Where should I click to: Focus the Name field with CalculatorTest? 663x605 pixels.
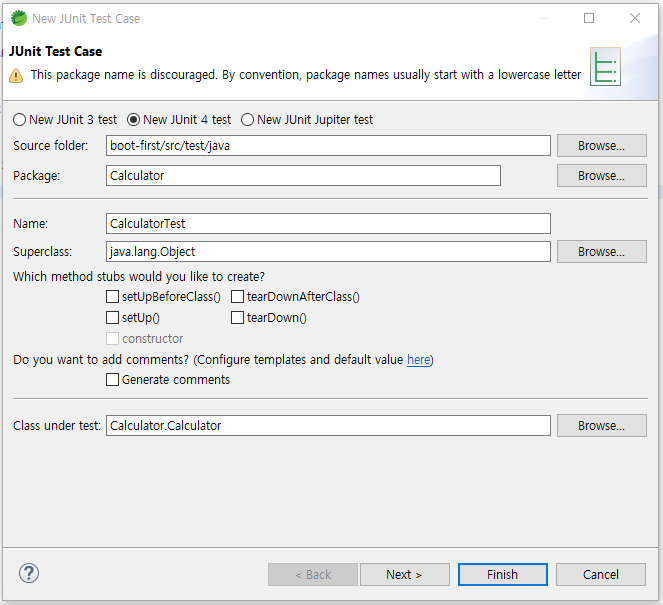(328, 223)
